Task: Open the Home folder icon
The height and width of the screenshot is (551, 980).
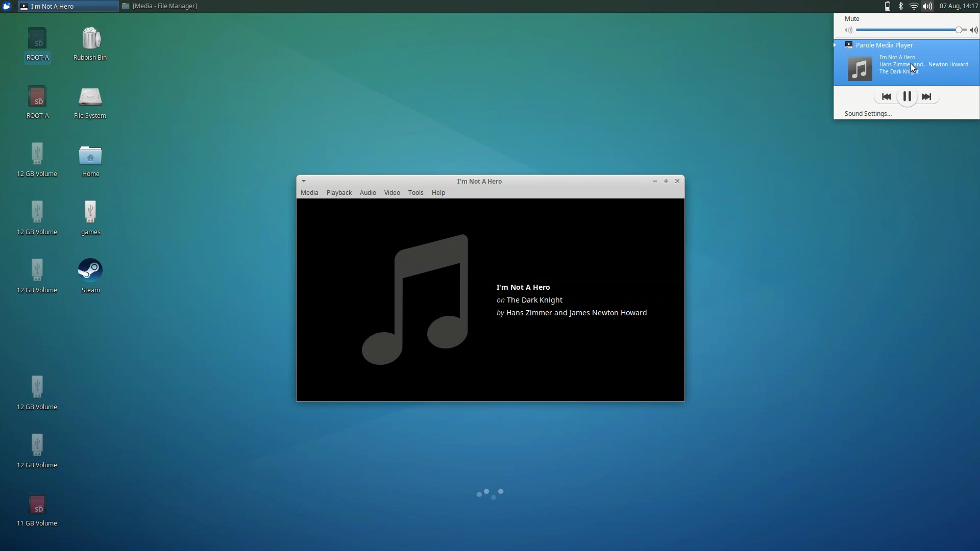Action: (x=90, y=156)
